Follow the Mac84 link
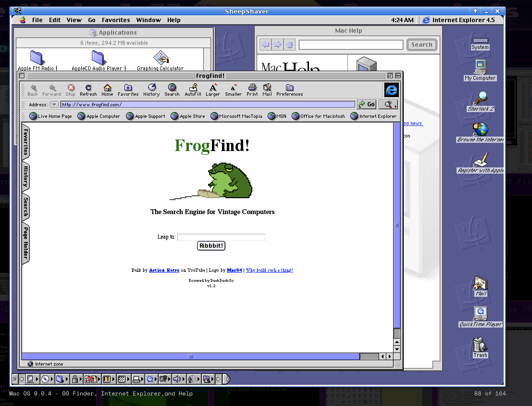This screenshot has height=406, width=532. (x=235, y=270)
